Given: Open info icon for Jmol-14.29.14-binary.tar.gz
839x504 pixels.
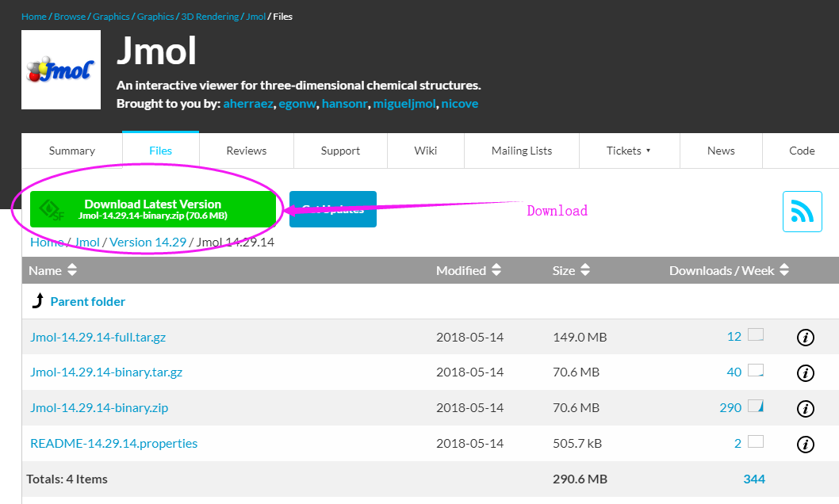Looking at the screenshot, I should [x=805, y=372].
